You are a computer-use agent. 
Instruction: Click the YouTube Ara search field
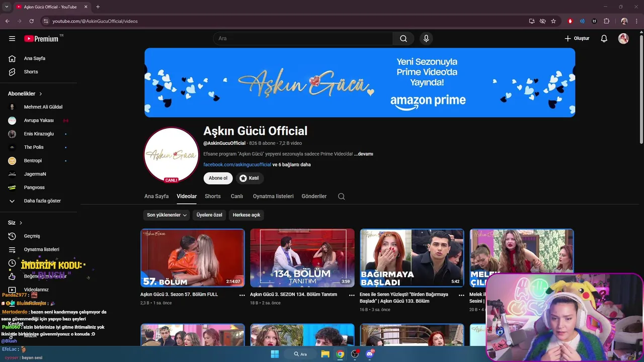click(x=303, y=39)
